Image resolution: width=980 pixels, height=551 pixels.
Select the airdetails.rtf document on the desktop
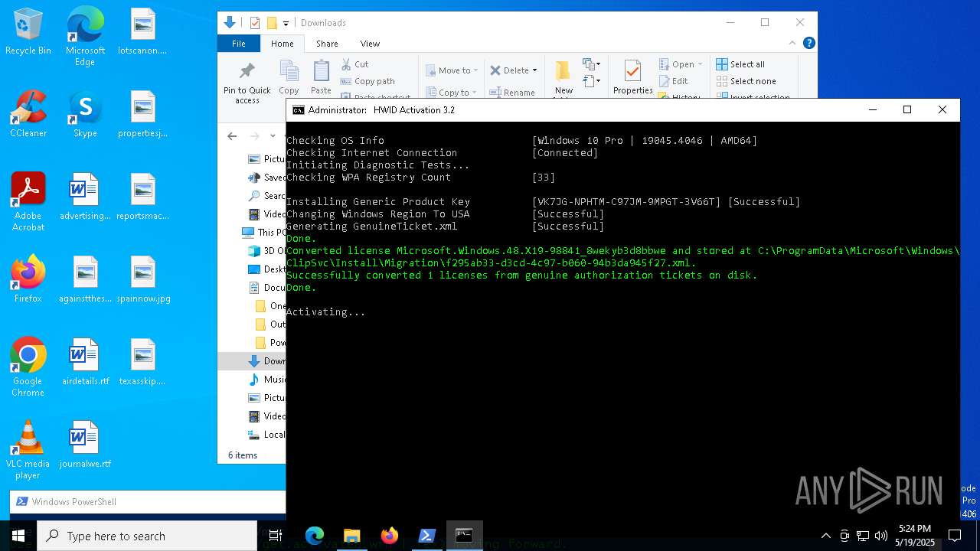pyautogui.click(x=85, y=362)
